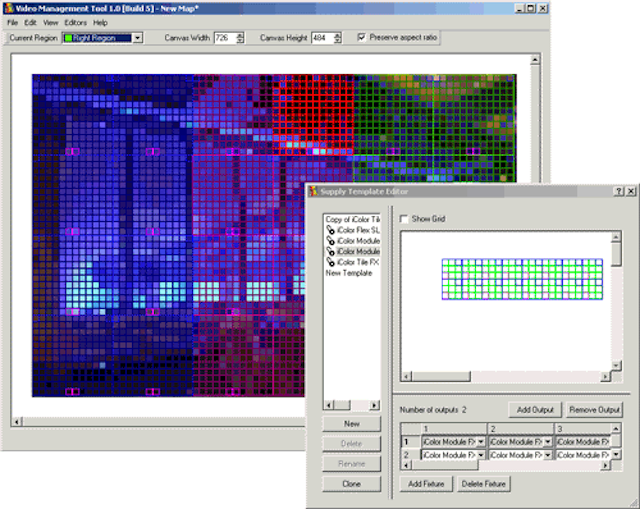
Task: Click the greyed-out Delete button under New
Action: [x=351, y=444]
